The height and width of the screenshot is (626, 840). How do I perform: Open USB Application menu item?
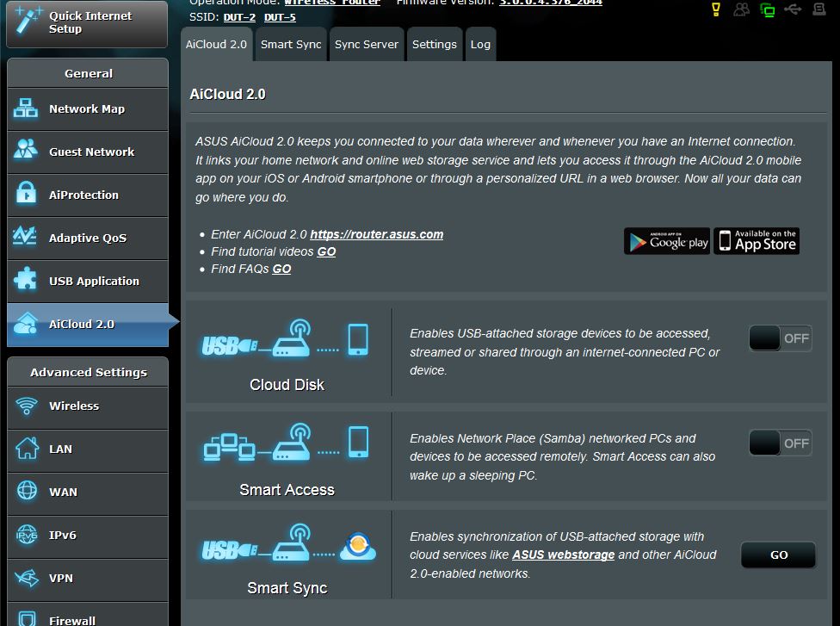[88, 282]
